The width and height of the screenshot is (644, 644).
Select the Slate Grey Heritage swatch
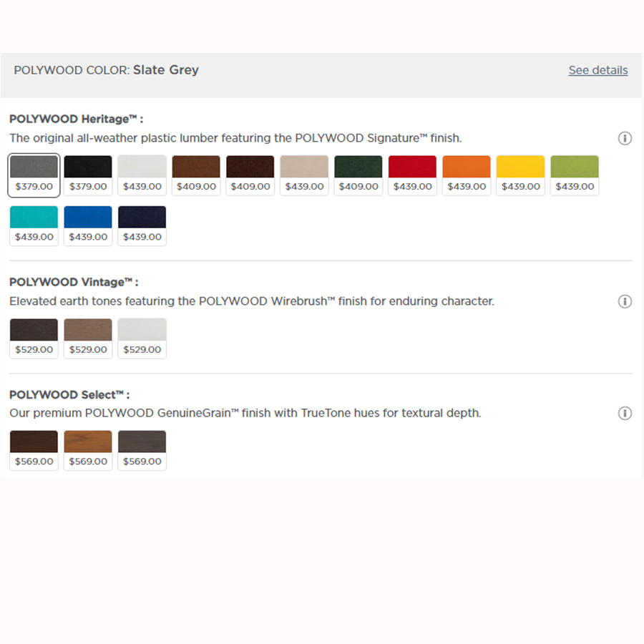pos(34,175)
